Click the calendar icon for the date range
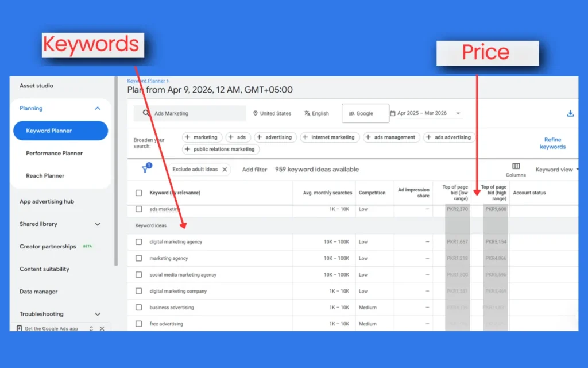Image resolution: width=588 pixels, height=368 pixels. (x=393, y=113)
